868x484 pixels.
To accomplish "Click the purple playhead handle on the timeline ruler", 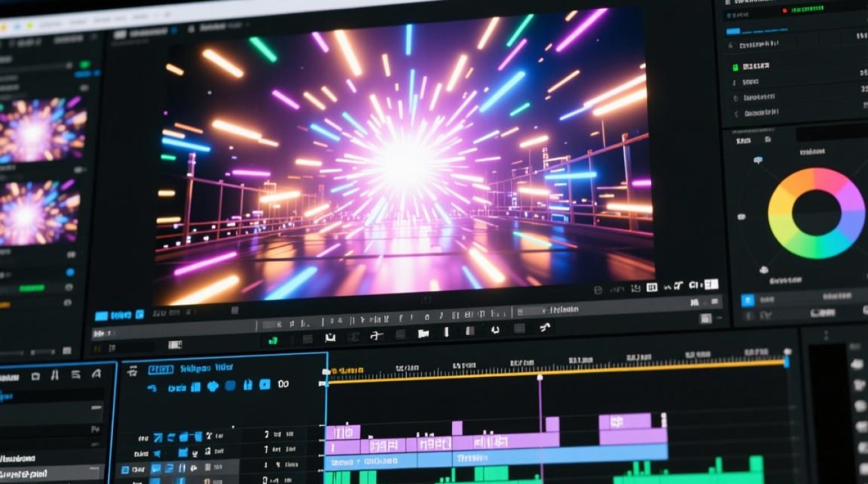I will click(x=540, y=377).
